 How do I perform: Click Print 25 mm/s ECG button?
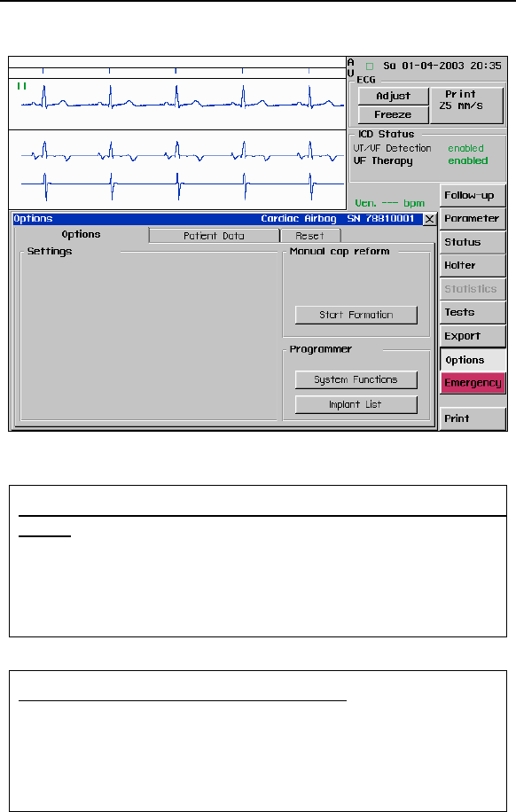pyautogui.click(x=466, y=105)
